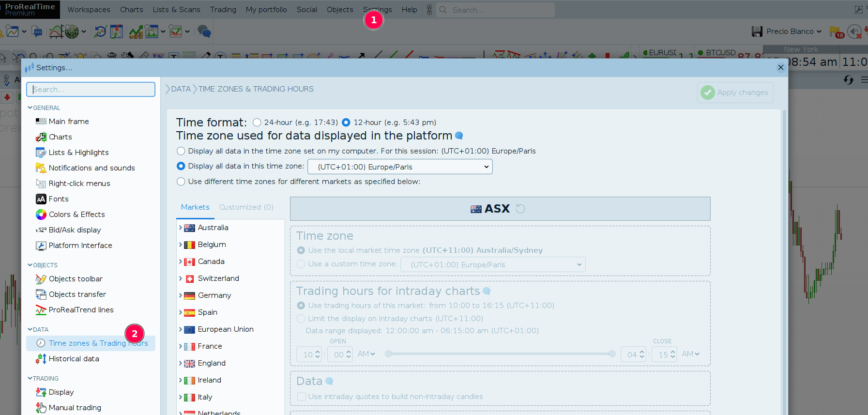Switch to the Markets tab

[x=195, y=207]
